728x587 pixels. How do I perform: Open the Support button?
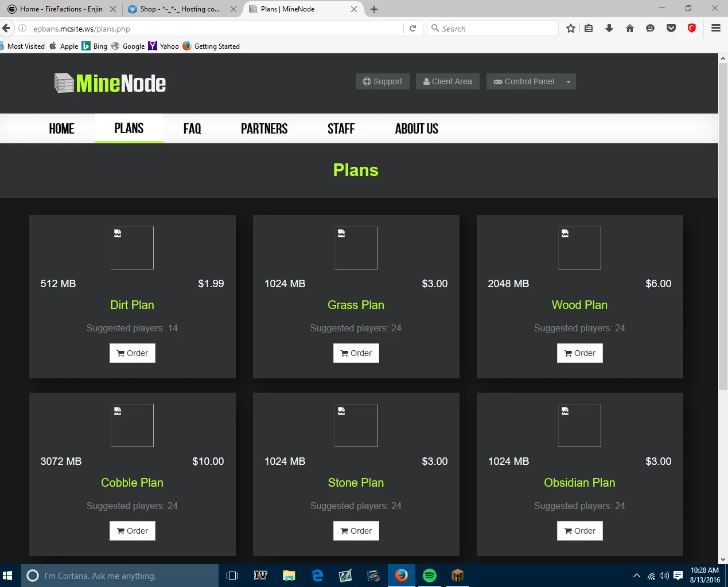coord(383,81)
